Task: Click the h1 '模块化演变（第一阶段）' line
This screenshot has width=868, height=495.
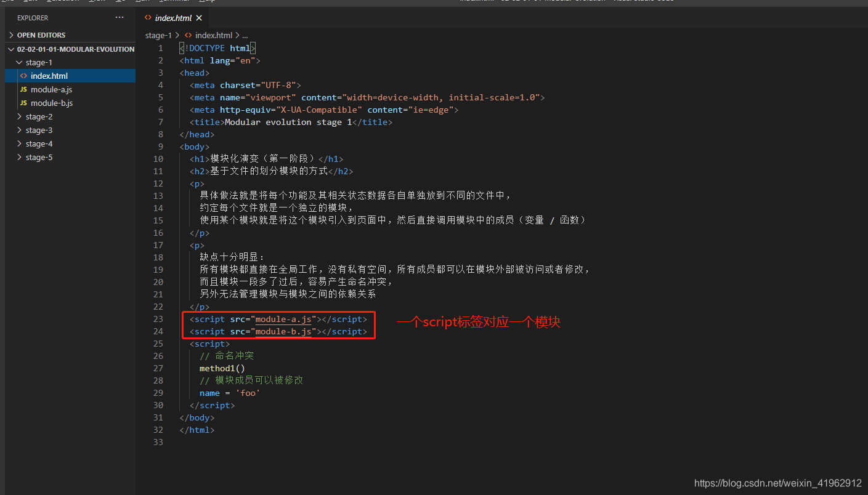Action: coord(266,159)
